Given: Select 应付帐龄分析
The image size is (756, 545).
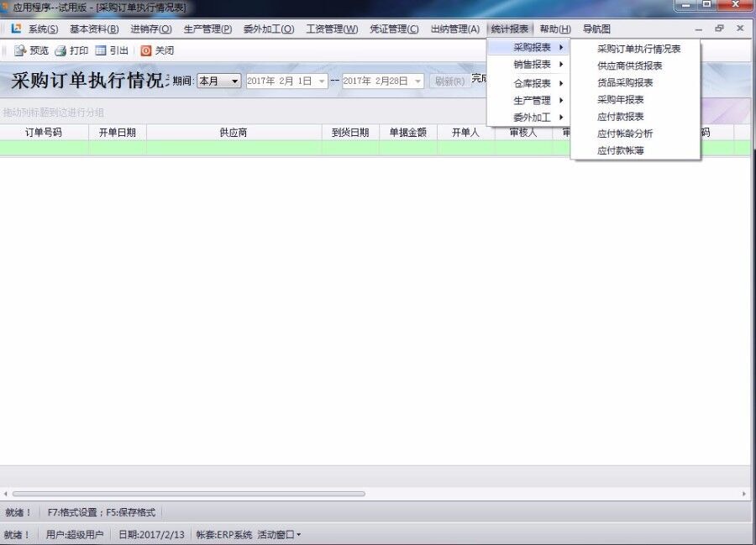Looking at the screenshot, I should tap(625, 134).
